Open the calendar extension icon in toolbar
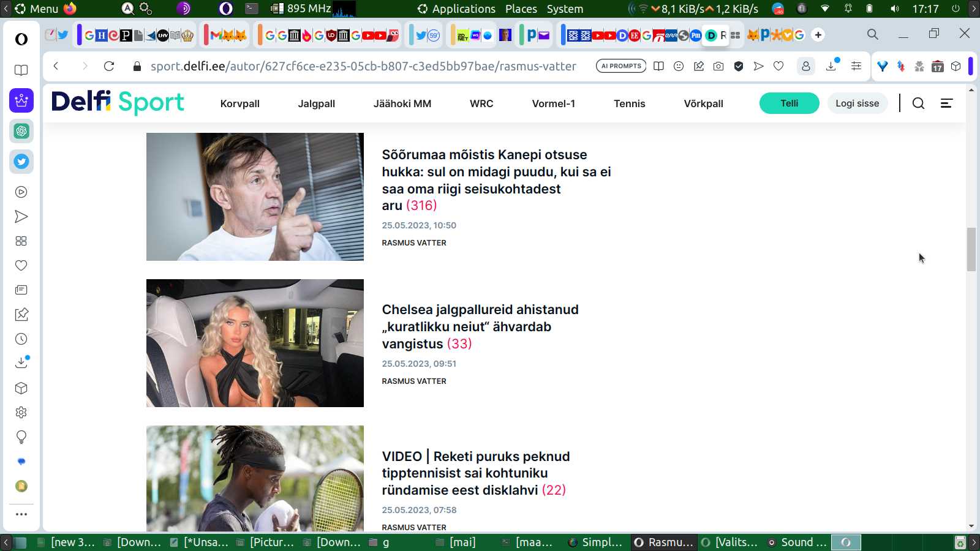Screen dimensions: 980x551 [x=938, y=66]
